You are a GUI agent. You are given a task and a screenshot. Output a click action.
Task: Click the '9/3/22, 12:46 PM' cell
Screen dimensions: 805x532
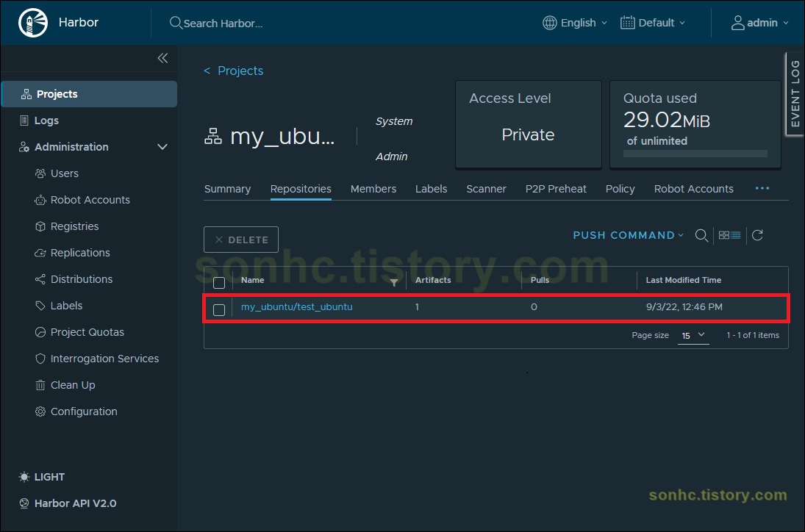pos(684,307)
